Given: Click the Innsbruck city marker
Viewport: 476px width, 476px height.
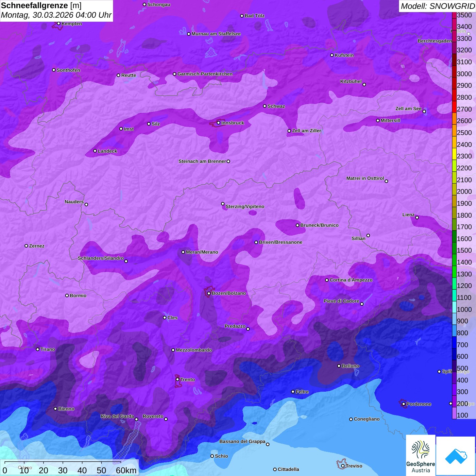Looking at the screenshot, I should pos(218,123).
